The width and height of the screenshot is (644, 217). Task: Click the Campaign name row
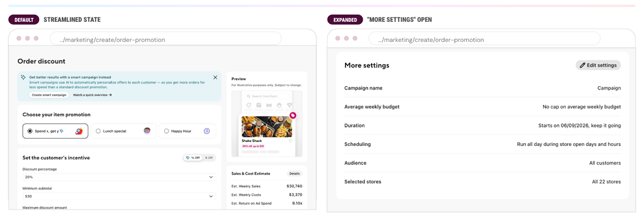pos(483,88)
